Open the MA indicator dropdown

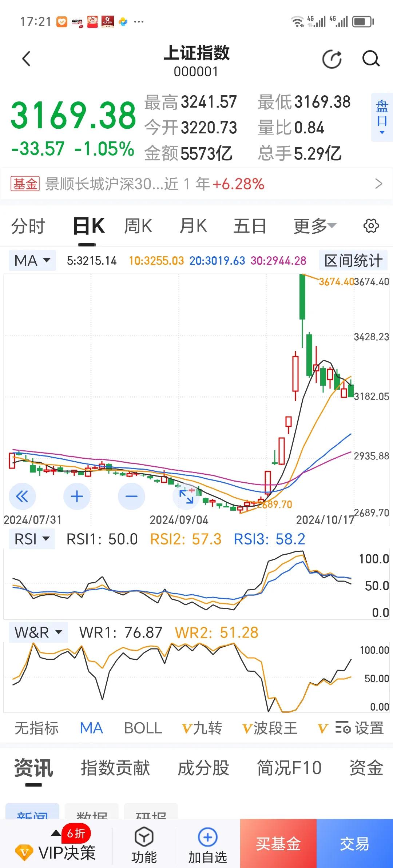[32, 261]
